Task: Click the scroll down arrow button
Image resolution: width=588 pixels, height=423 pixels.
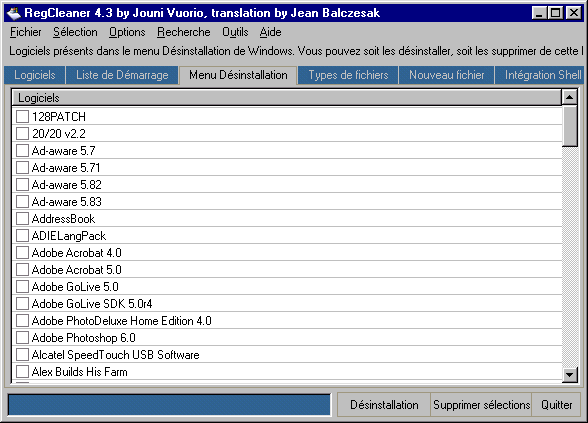Action: (x=569, y=374)
